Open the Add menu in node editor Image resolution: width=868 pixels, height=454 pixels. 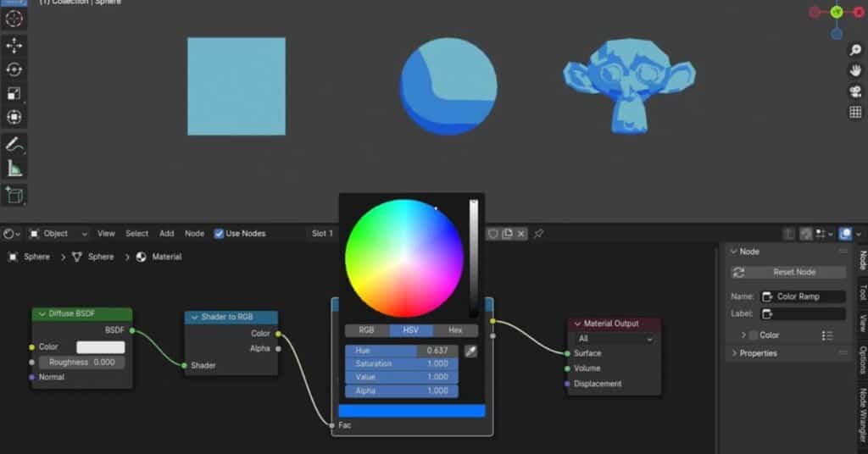pos(167,234)
